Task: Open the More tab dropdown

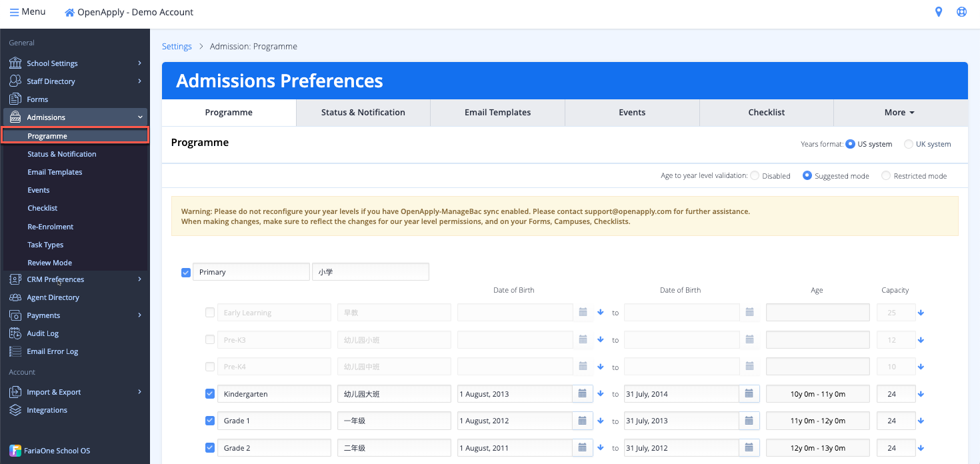Action: coord(900,113)
